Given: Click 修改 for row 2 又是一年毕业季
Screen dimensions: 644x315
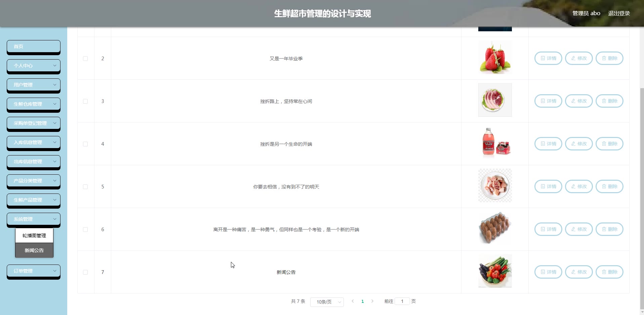Looking at the screenshot, I should click(x=579, y=58).
